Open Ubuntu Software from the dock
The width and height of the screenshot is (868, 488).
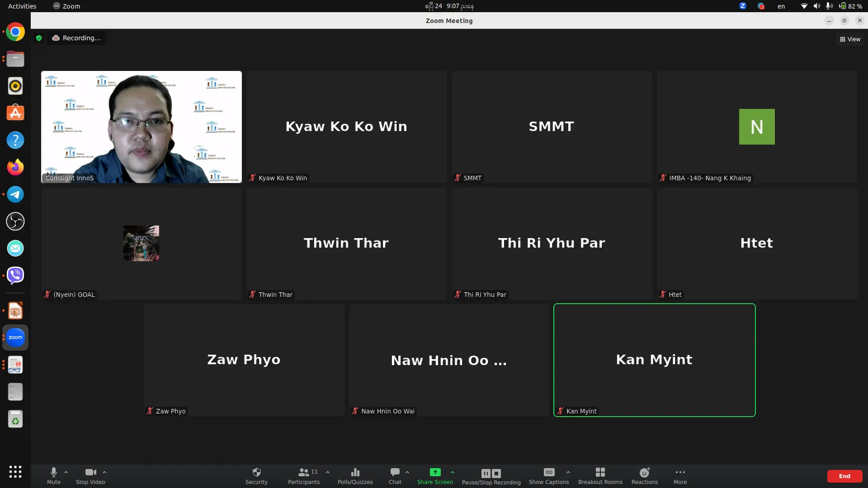coord(15,113)
